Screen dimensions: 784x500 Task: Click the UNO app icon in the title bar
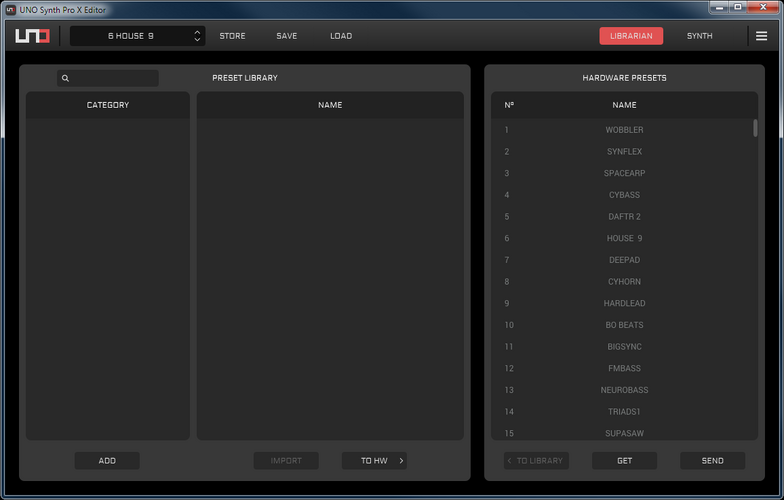click(10, 10)
